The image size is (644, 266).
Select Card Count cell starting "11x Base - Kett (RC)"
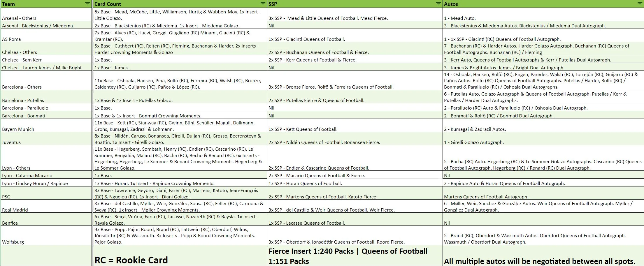pos(180,126)
